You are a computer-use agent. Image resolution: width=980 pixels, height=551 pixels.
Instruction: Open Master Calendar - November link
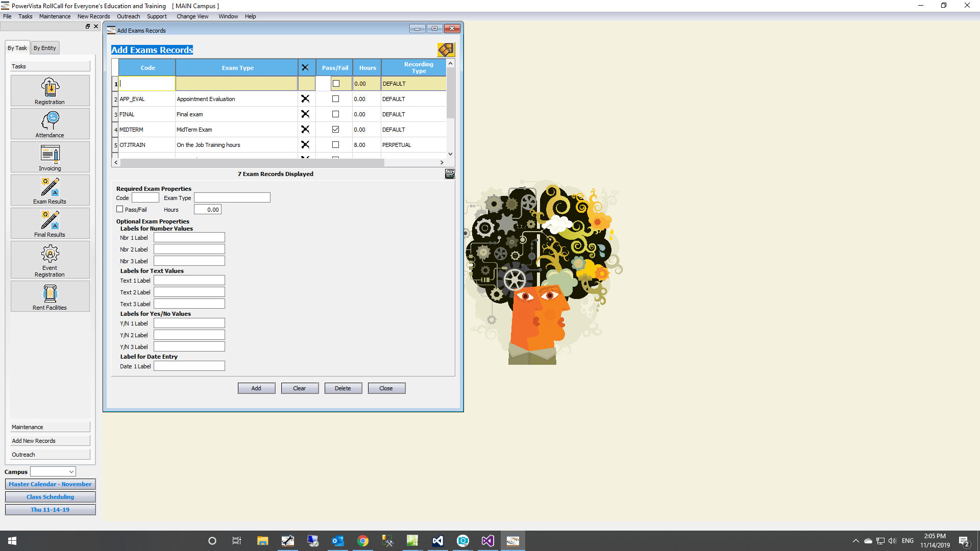coord(50,484)
